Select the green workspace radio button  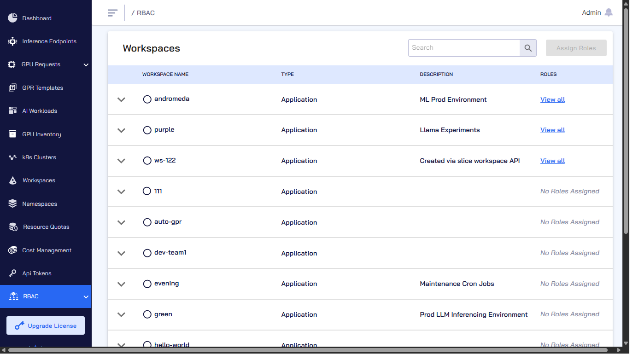click(x=147, y=314)
